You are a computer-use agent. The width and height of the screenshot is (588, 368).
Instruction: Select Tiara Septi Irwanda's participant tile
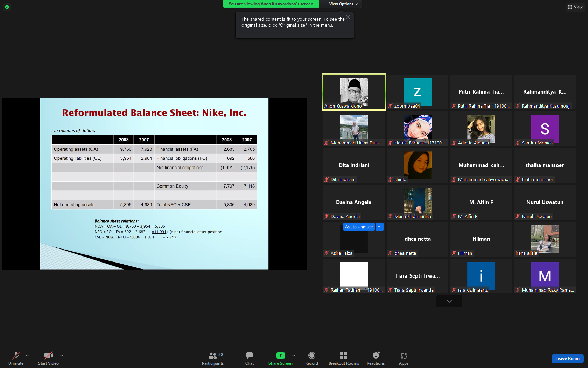[x=418, y=276]
